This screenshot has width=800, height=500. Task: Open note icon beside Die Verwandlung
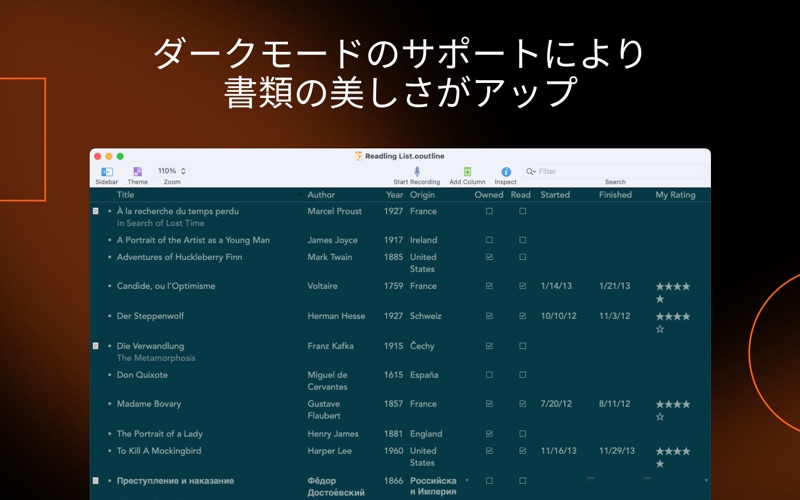(x=95, y=346)
